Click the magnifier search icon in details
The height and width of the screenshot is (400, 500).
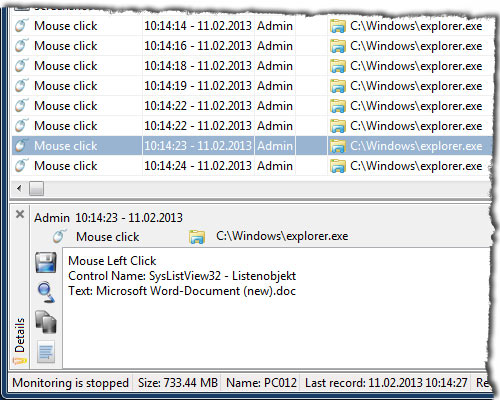(x=46, y=292)
